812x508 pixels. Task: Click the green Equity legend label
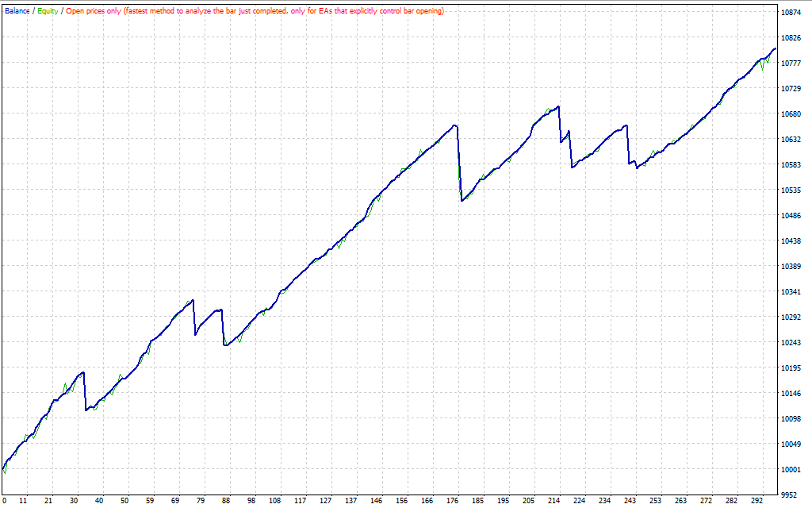tap(48, 11)
